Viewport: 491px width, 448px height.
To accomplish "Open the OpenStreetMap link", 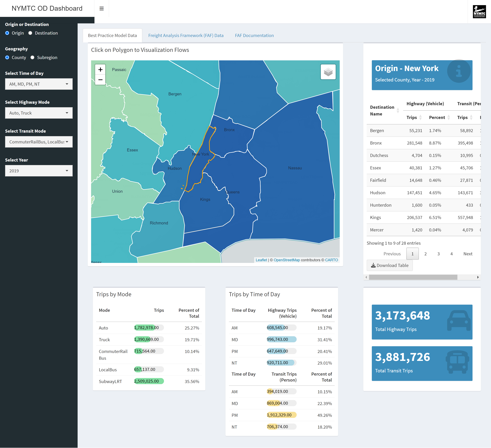I will click(287, 260).
